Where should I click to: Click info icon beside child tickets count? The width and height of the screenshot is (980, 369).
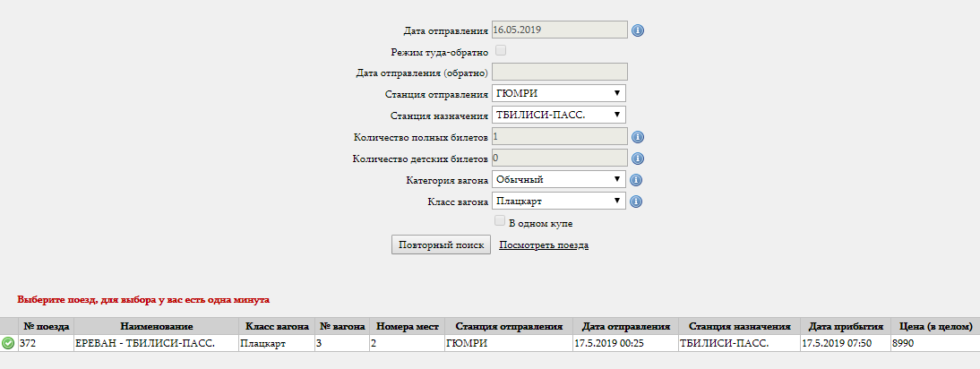[x=638, y=159]
